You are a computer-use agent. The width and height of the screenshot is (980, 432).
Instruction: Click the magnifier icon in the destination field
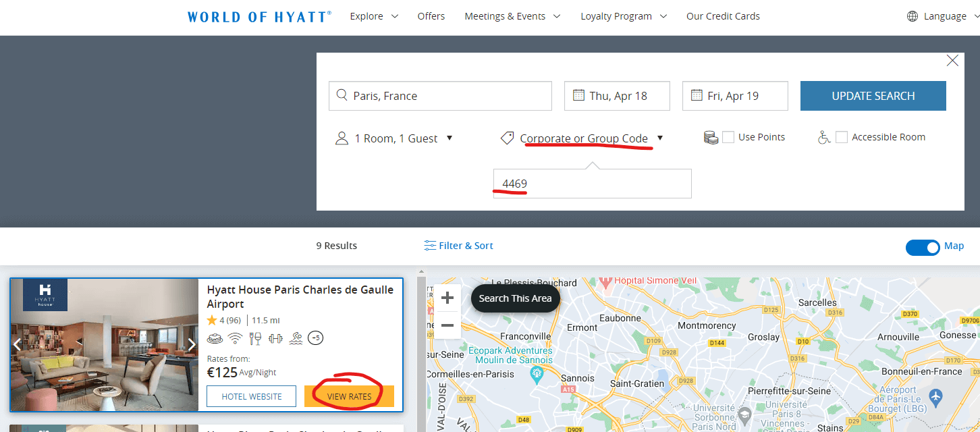[342, 95]
